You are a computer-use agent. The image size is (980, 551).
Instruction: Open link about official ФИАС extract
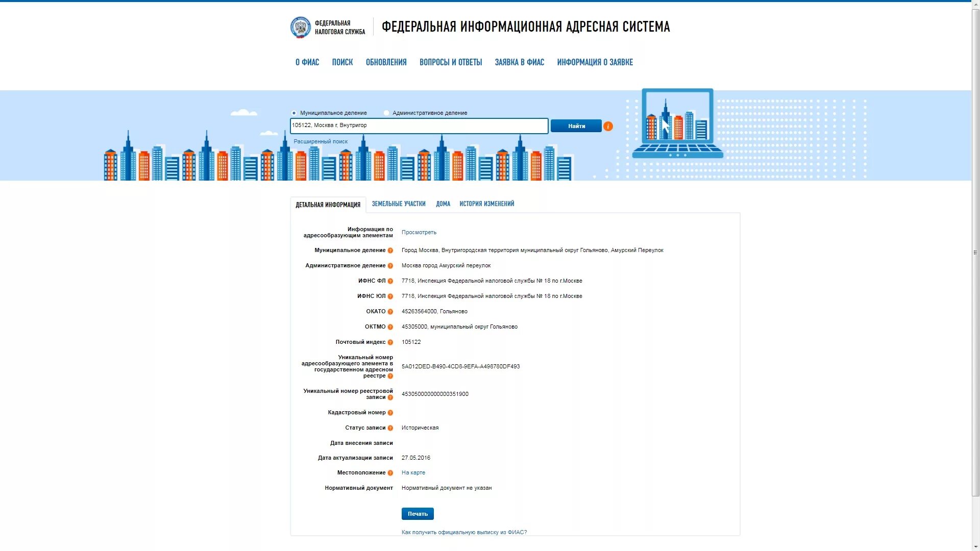pyautogui.click(x=464, y=533)
